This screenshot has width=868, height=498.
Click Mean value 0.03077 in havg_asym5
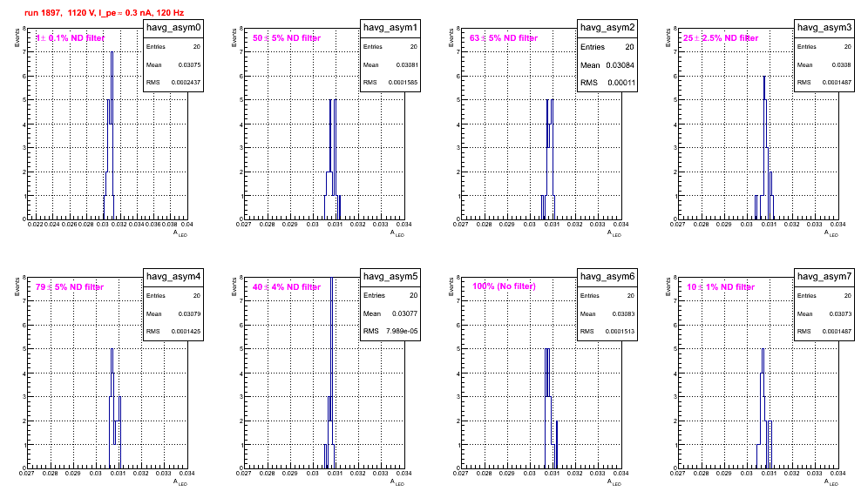[404, 313]
